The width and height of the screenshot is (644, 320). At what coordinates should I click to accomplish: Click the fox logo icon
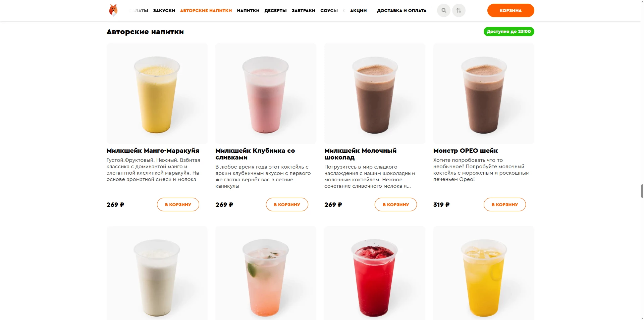(113, 10)
